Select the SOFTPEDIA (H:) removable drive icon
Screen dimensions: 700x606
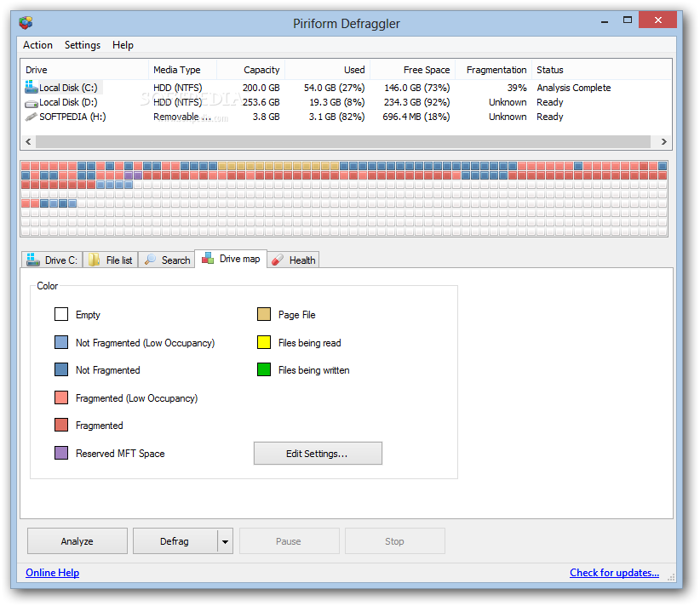click(x=32, y=117)
